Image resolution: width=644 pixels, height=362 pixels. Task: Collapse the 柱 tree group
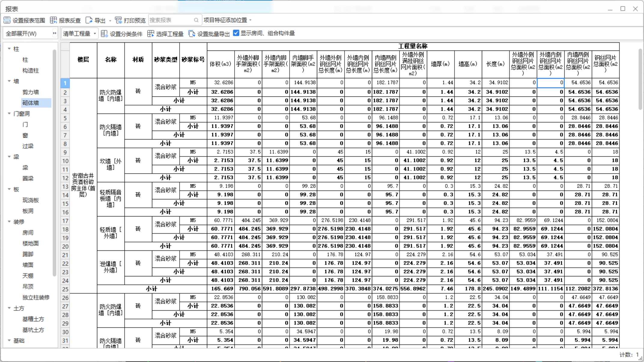[x=9, y=49]
